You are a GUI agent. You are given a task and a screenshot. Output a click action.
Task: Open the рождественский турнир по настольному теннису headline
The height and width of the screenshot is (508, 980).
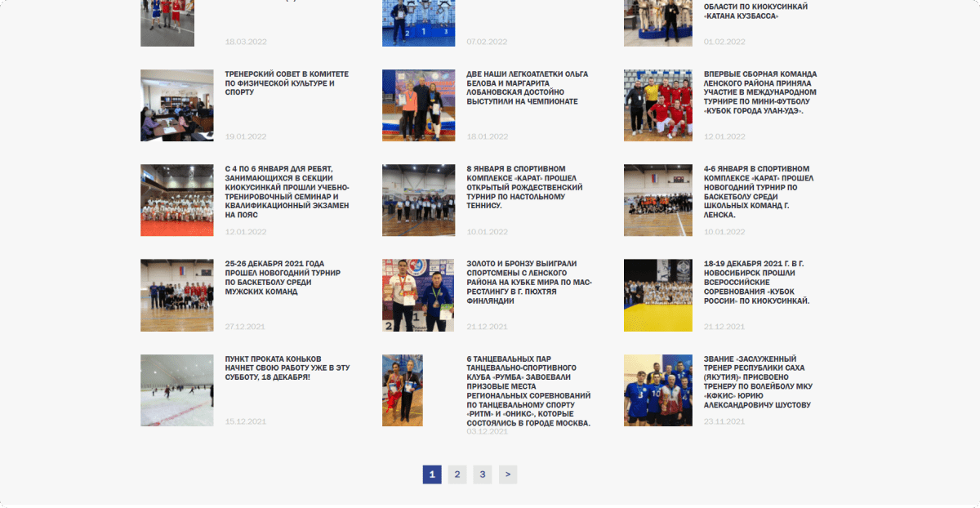[526, 187]
